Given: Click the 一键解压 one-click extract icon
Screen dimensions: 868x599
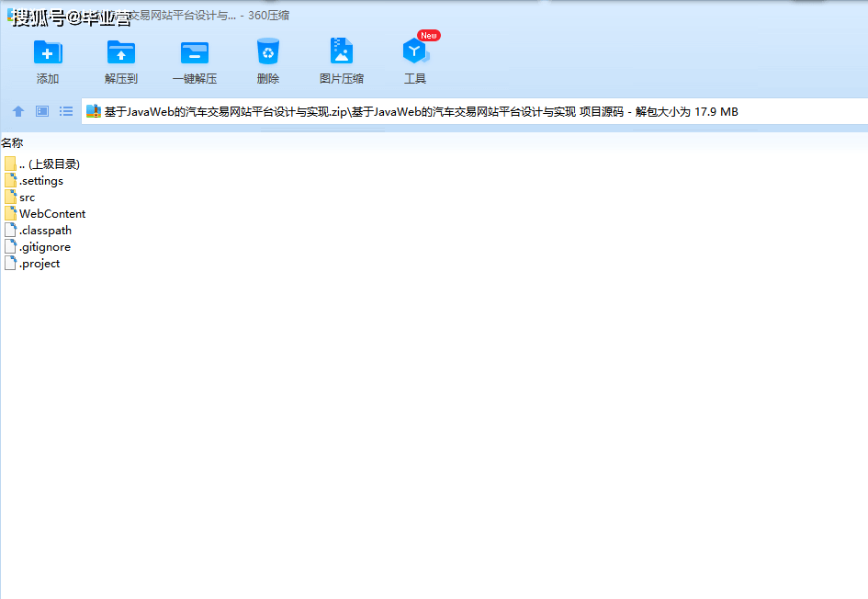Looking at the screenshot, I should pyautogui.click(x=195, y=53).
